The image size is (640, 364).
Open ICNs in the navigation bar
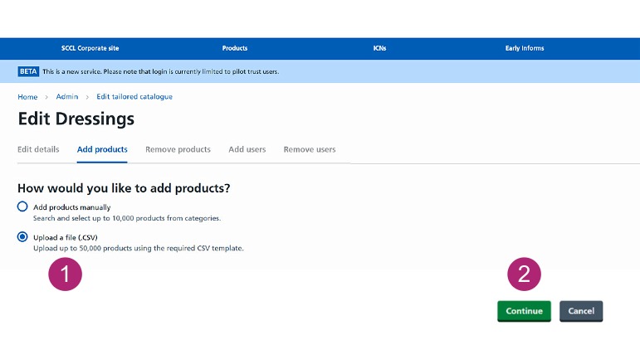pyautogui.click(x=379, y=48)
